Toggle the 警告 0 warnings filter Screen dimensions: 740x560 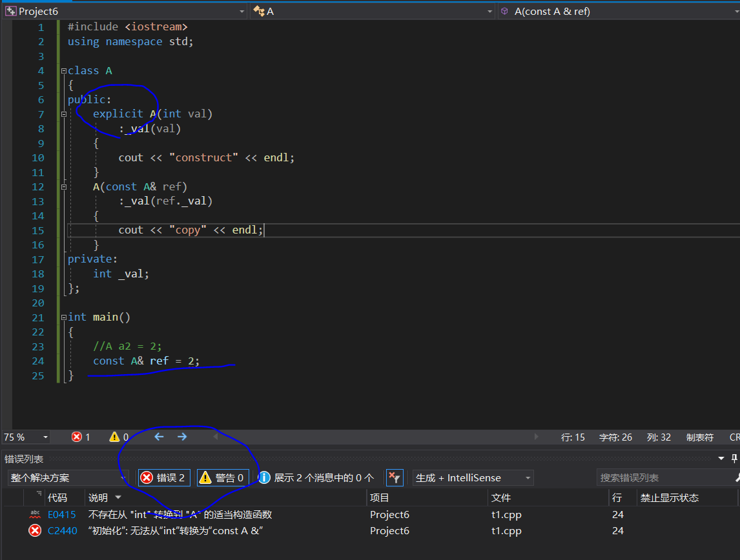coord(223,478)
